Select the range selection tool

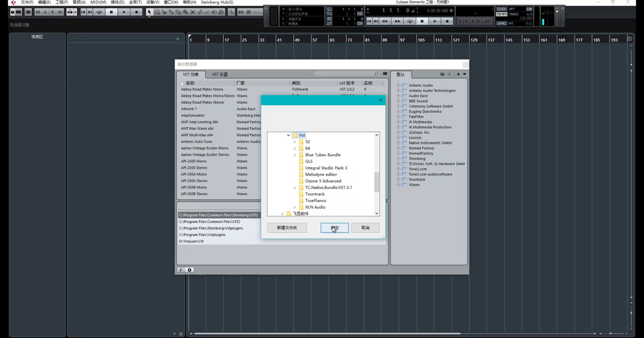click(x=157, y=12)
